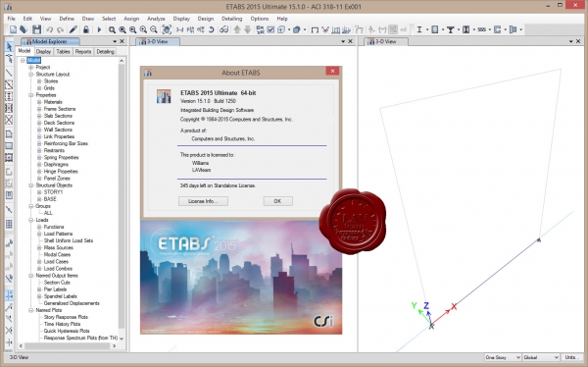Image resolution: width=588 pixels, height=367 pixels.
Task: Select the Load Patterns tree item
Action: click(58, 234)
